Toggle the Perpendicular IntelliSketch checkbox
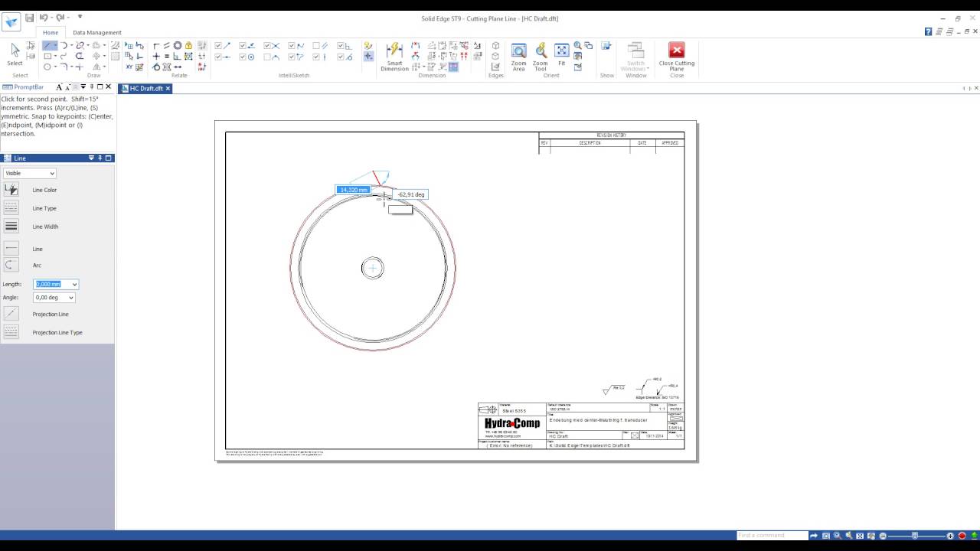This screenshot has width=980, height=551. [x=341, y=46]
